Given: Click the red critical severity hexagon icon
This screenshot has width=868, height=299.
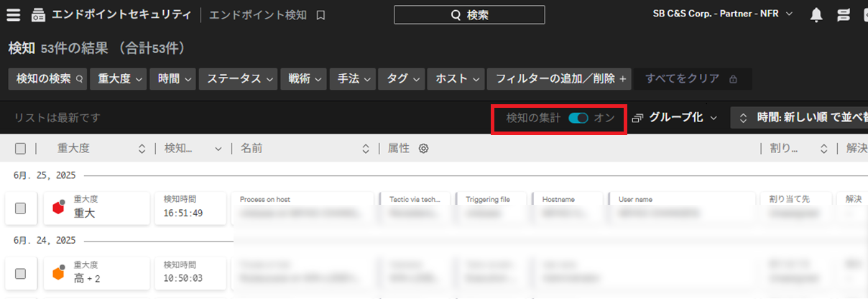Looking at the screenshot, I should (x=59, y=208).
